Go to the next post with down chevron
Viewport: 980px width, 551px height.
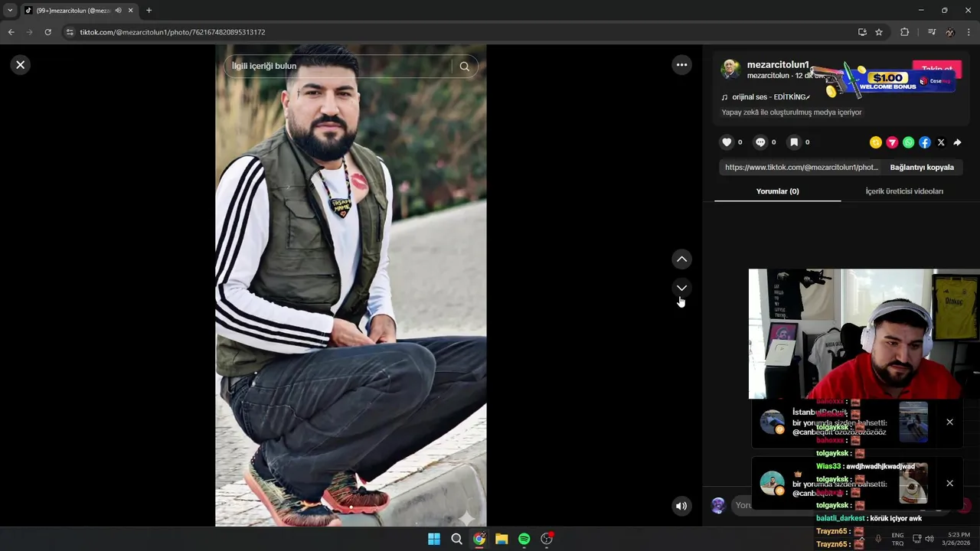(681, 288)
